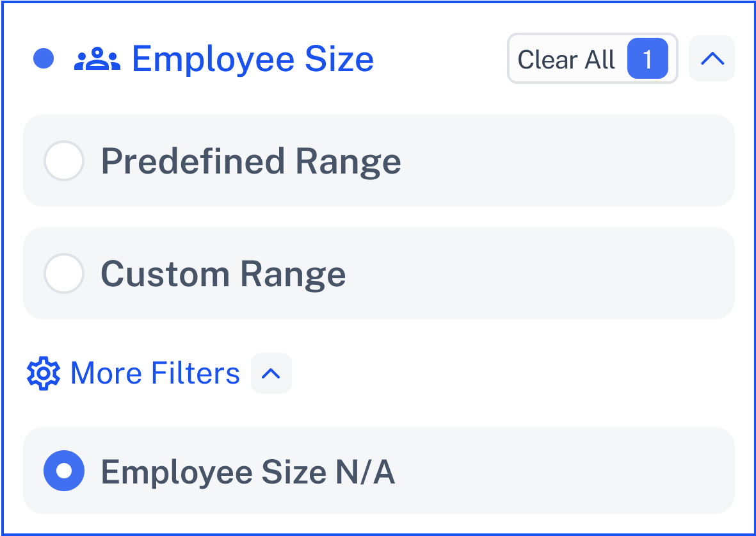
Task: Click the up-chevron icon in the Employee Size header
Action: (712, 59)
